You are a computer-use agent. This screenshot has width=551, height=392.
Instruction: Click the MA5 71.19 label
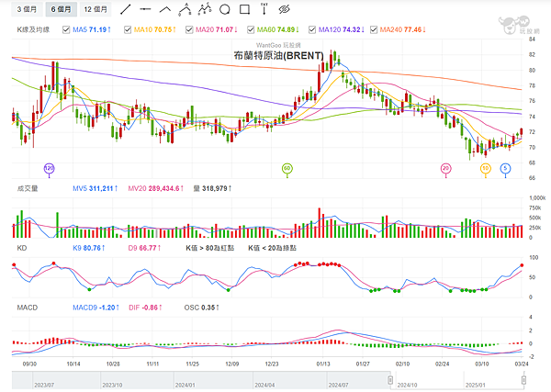click(92, 30)
